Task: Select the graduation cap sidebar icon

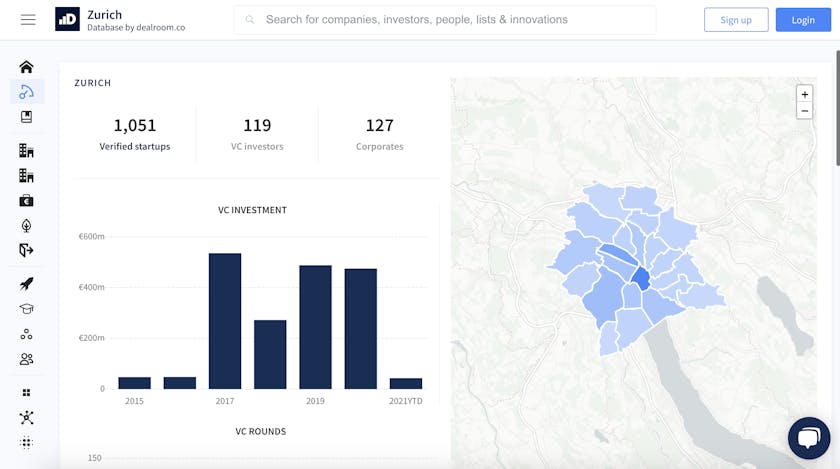Action: tap(26, 309)
